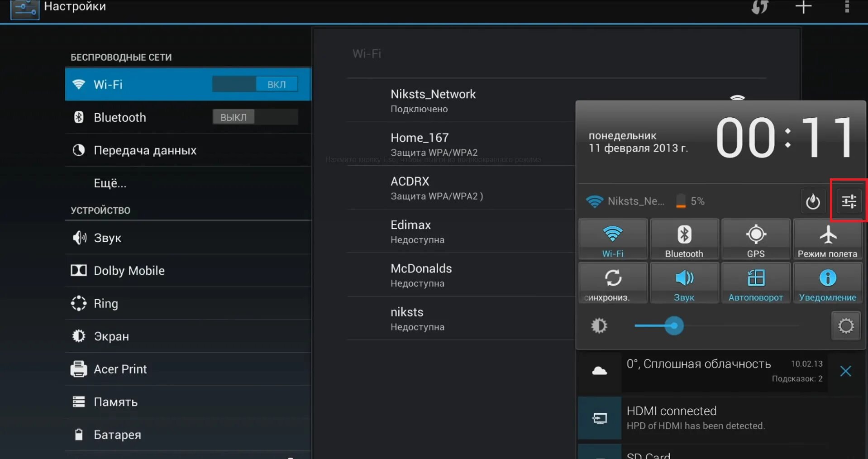The height and width of the screenshot is (459, 868).
Task: Open Память storage settings
Action: (x=188, y=402)
